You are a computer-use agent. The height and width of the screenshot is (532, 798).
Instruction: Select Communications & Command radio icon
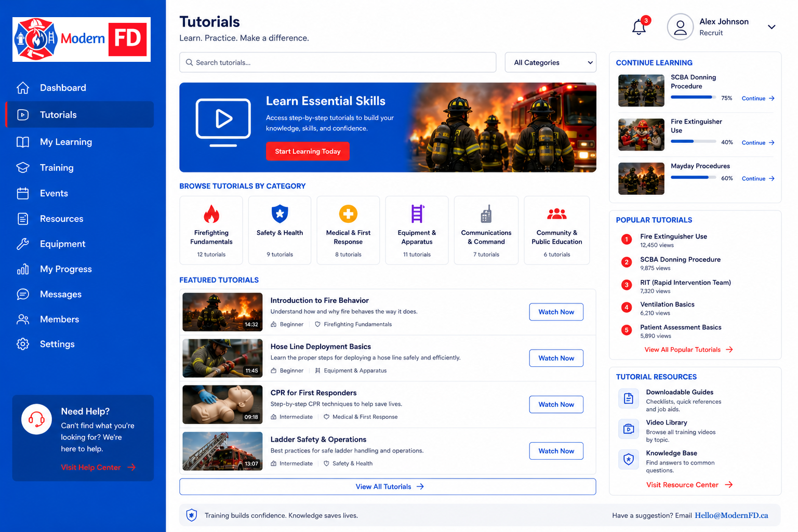[486, 214]
